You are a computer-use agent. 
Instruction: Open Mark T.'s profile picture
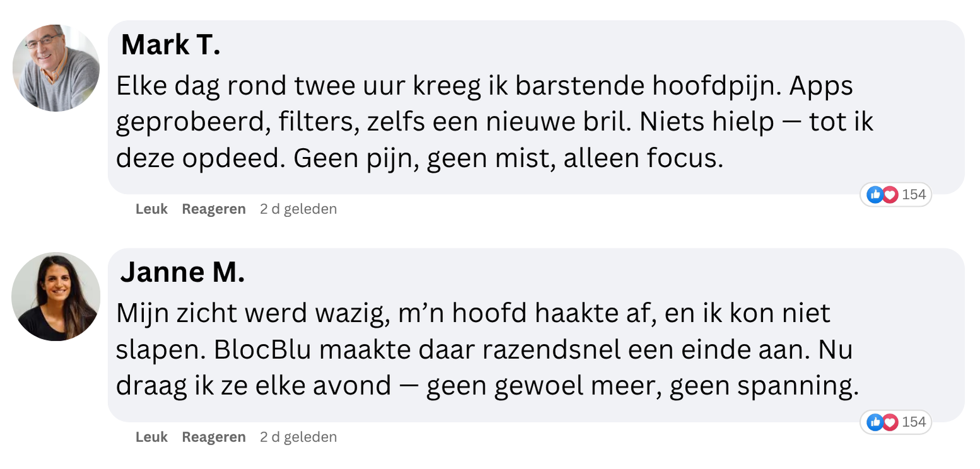point(56,68)
